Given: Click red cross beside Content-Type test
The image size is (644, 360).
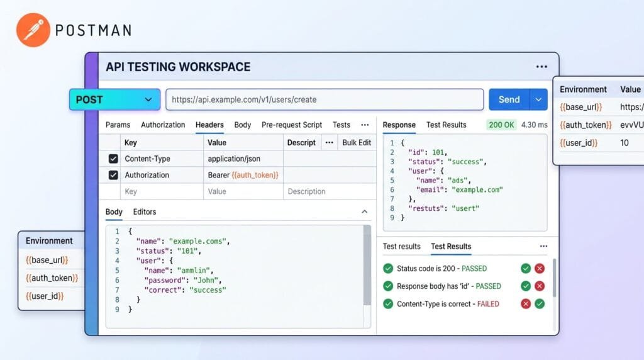Looking at the screenshot, I should (526, 304).
